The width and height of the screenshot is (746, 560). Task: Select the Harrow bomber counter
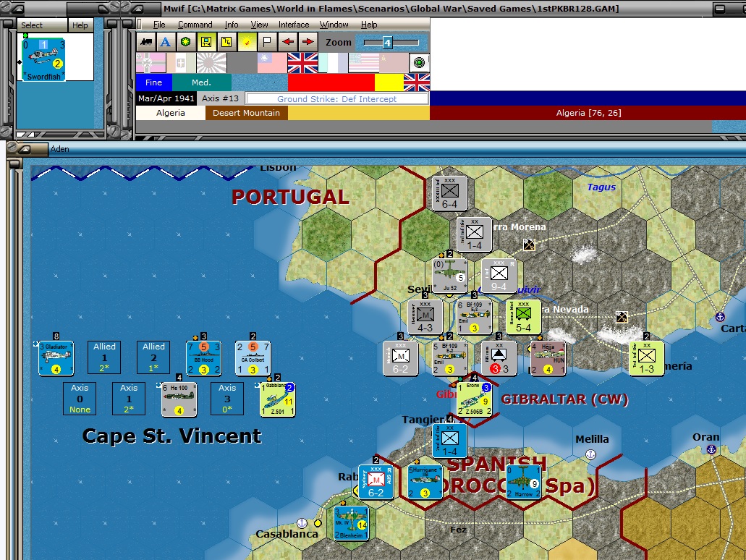523,482
